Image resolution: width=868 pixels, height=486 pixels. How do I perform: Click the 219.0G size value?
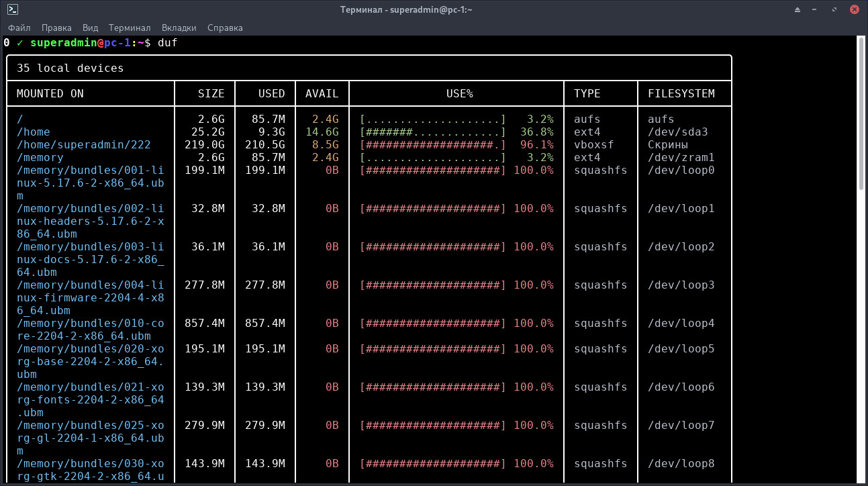(205, 144)
